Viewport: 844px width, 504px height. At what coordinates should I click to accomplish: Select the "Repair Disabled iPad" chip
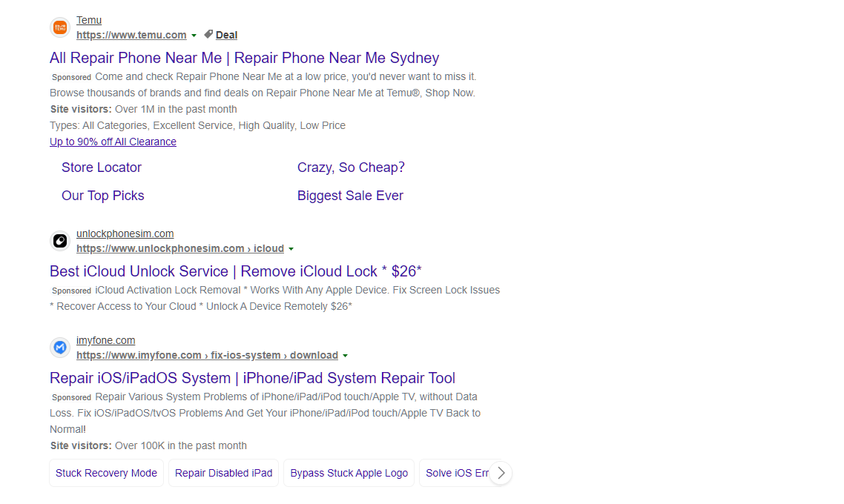click(x=223, y=473)
